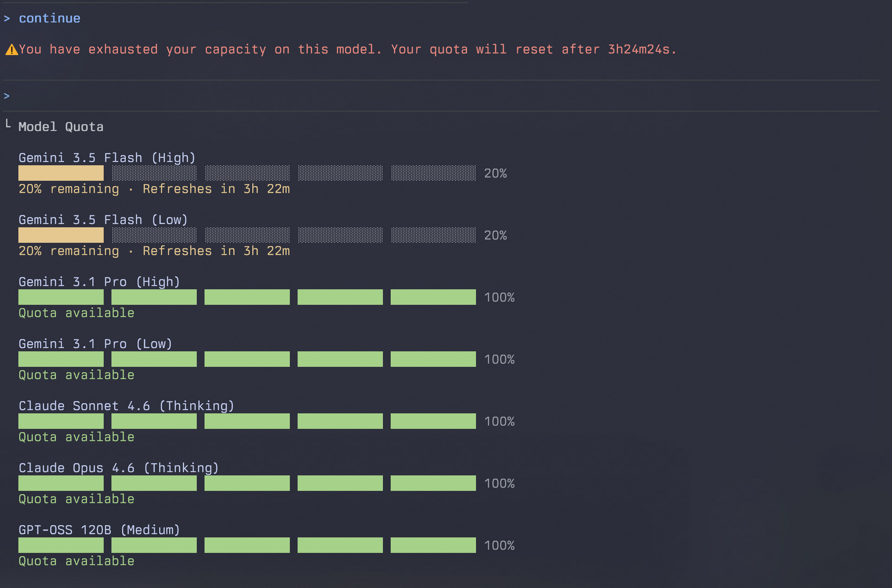Click the Gemini 3.5 Flash (Low) label
892x588 pixels.
103,220
